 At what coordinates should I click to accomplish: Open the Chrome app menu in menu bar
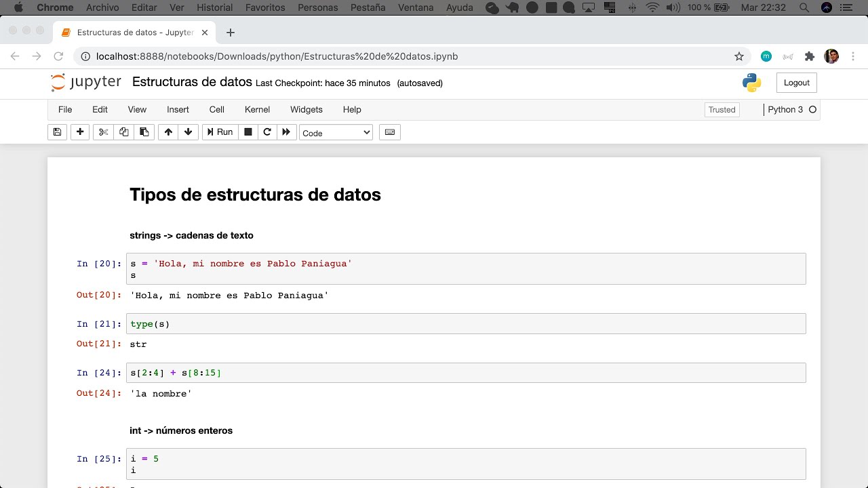pos(55,7)
